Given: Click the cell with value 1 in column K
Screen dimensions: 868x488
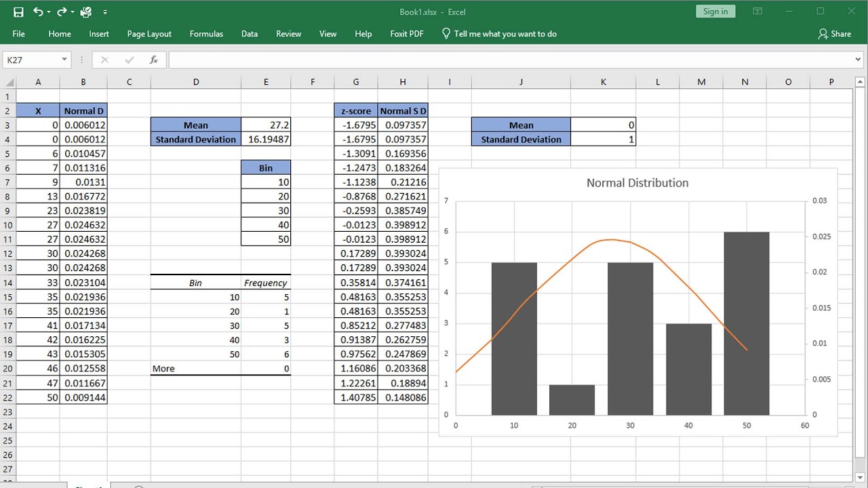Looking at the screenshot, I should [604, 139].
